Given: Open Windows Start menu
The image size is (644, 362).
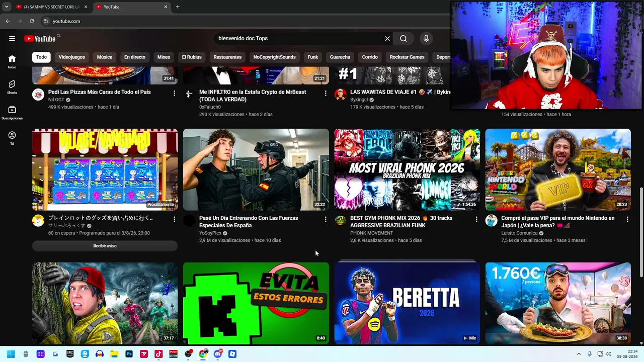Looking at the screenshot, I should coord(11,354).
